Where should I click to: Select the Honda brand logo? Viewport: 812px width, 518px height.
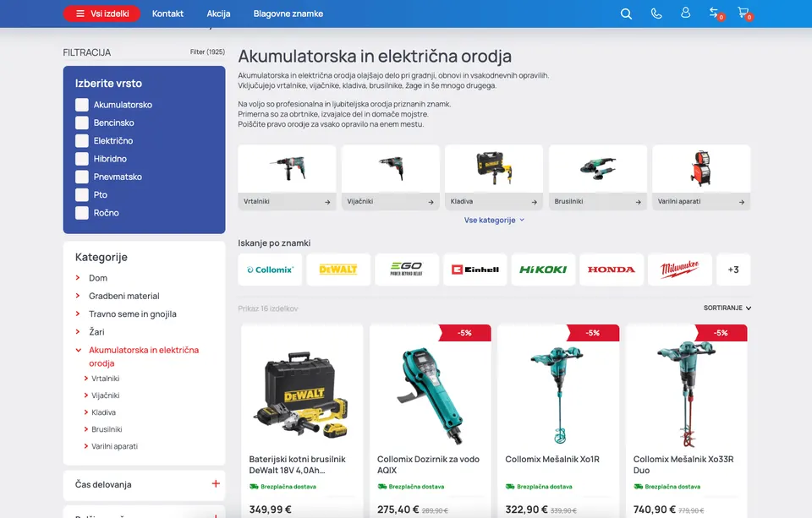[612, 270]
